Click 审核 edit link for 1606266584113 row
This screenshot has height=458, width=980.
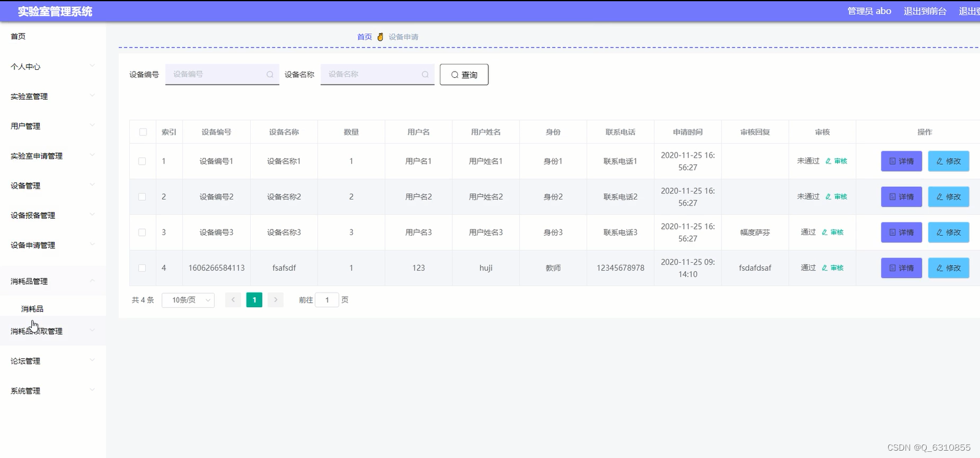pyautogui.click(x=833, y=268)
